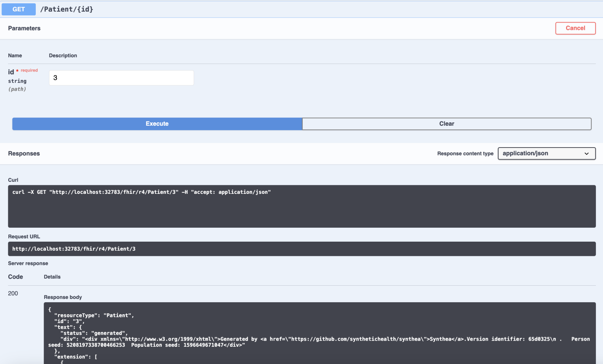
Task: Click the Request URL text box
Action: (x=301, y=249)
